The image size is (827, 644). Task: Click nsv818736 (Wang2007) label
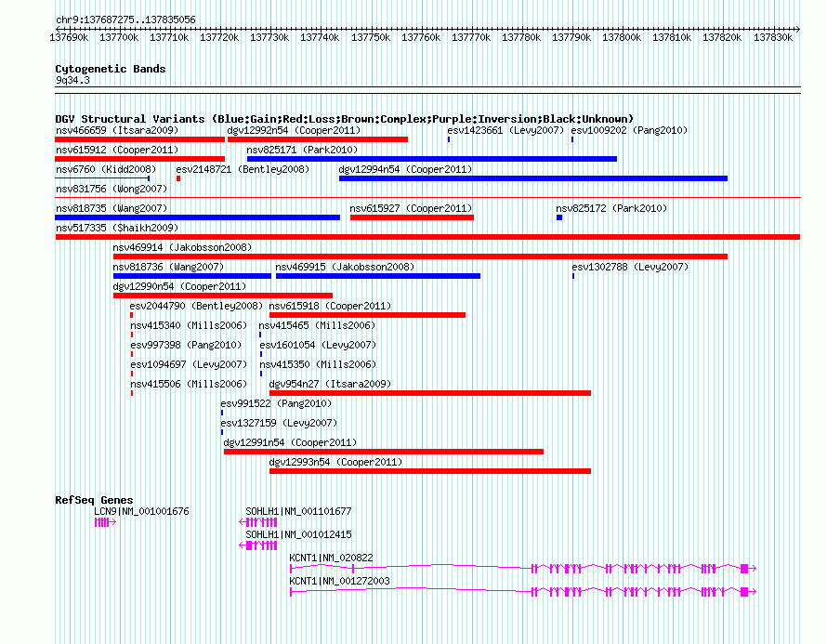pos(168,267)
